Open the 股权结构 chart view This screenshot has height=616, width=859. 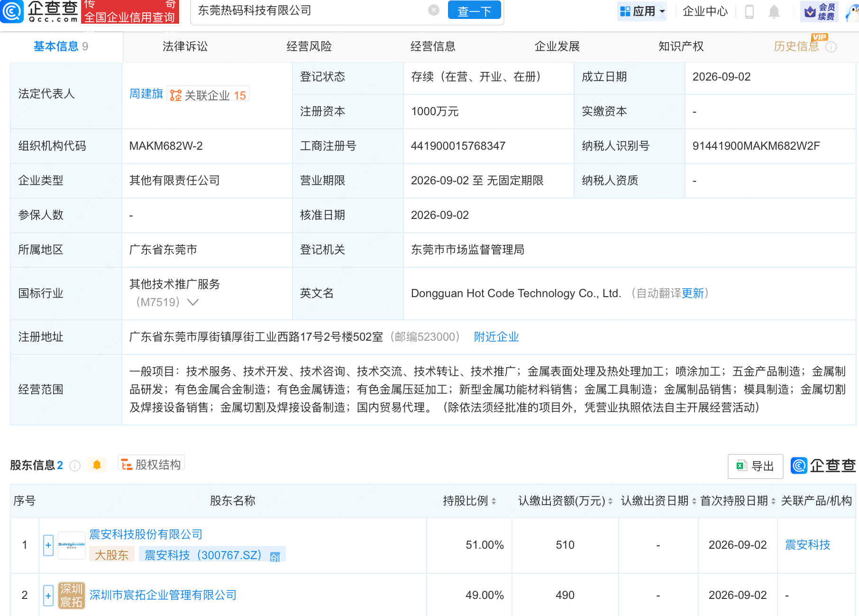click(151, 464)
